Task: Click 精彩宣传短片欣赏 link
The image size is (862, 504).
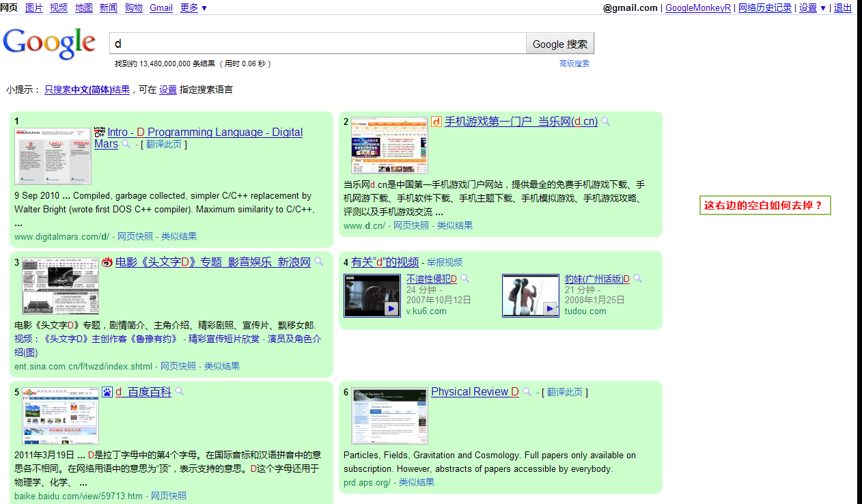Action: (x=224, y=339)
